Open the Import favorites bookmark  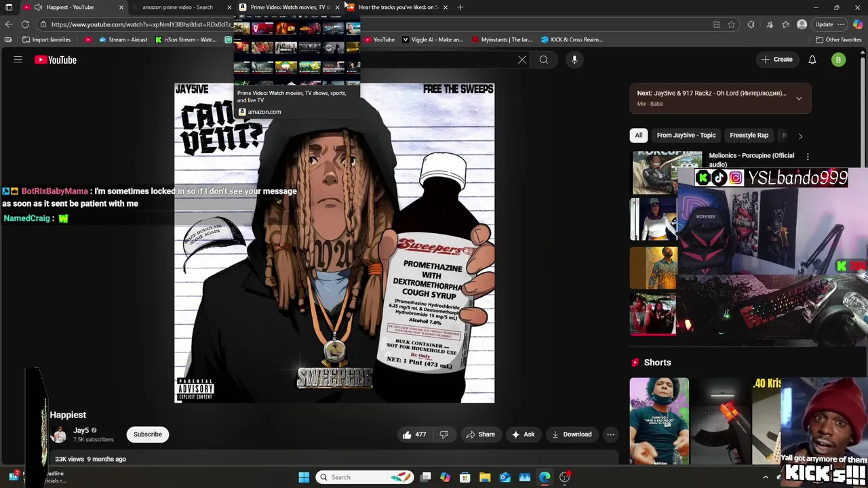pos(46,39)
